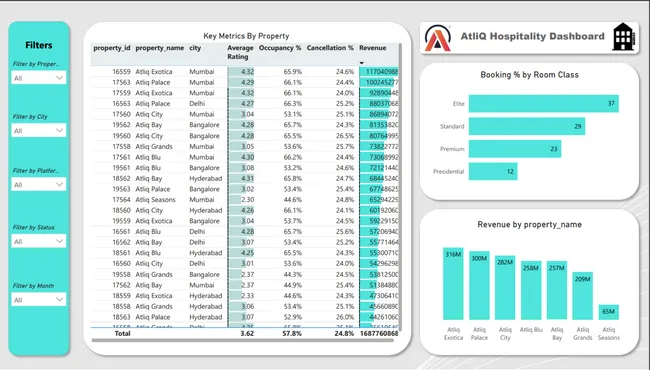Click the Key Metrics By Property title
The height and width of the screenshot is (370, 650).
point(246,36)
